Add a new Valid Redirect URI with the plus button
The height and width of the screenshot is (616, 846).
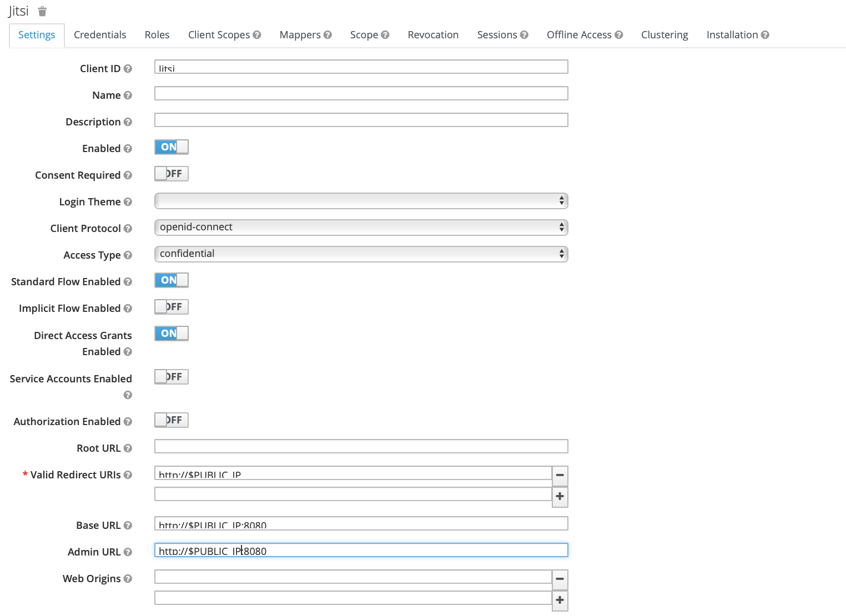click(560, 497)
